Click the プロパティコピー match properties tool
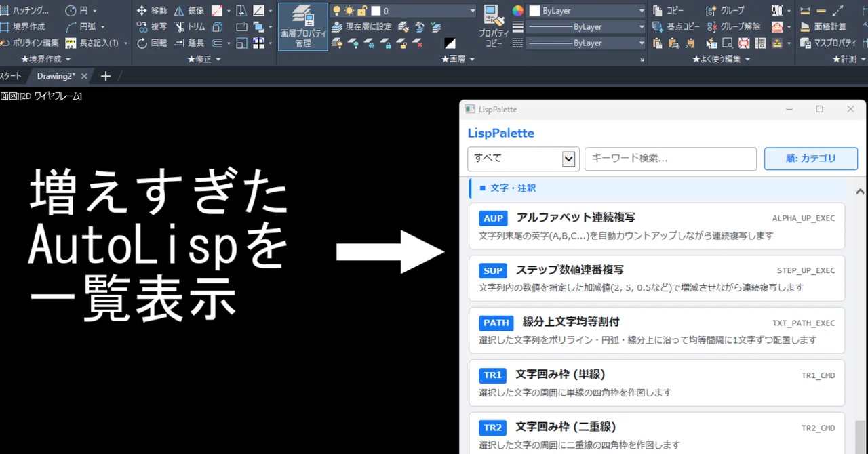This screenshot has height=454, width=868. point(494,26)
